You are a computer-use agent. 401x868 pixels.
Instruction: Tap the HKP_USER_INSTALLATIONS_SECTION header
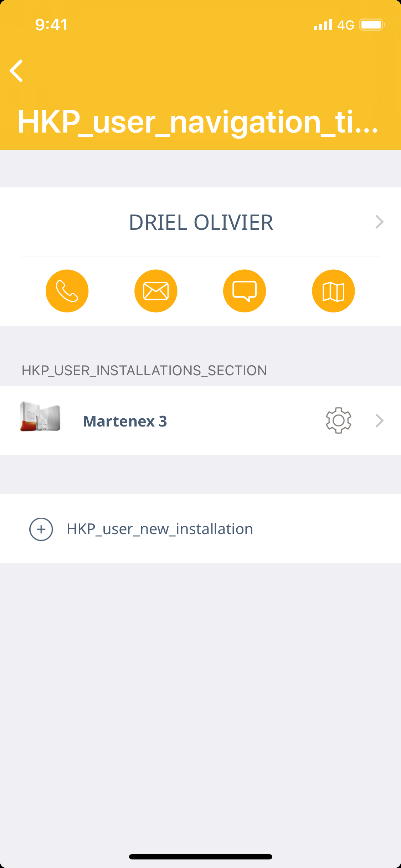[144, 371]
